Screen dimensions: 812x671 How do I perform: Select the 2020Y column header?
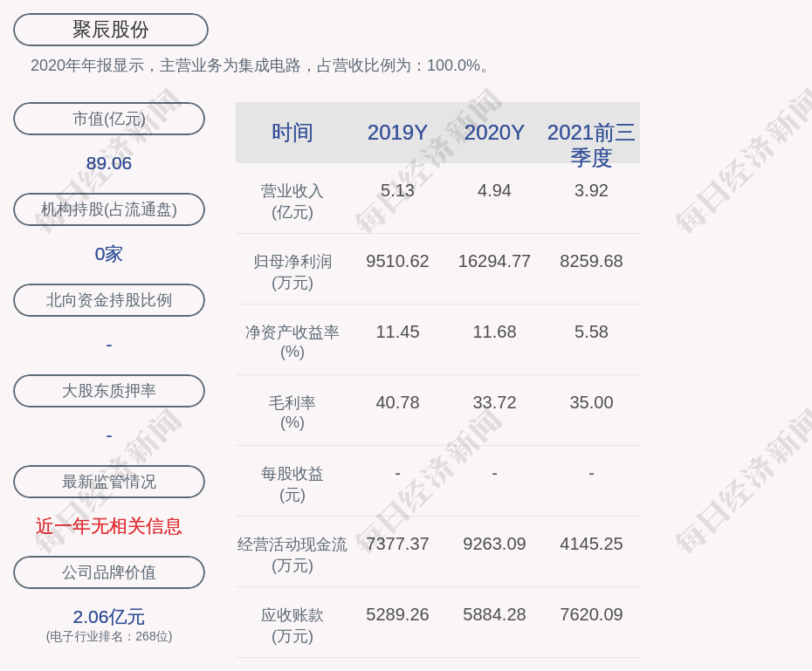pyautogui.click(x=494, y=133)
